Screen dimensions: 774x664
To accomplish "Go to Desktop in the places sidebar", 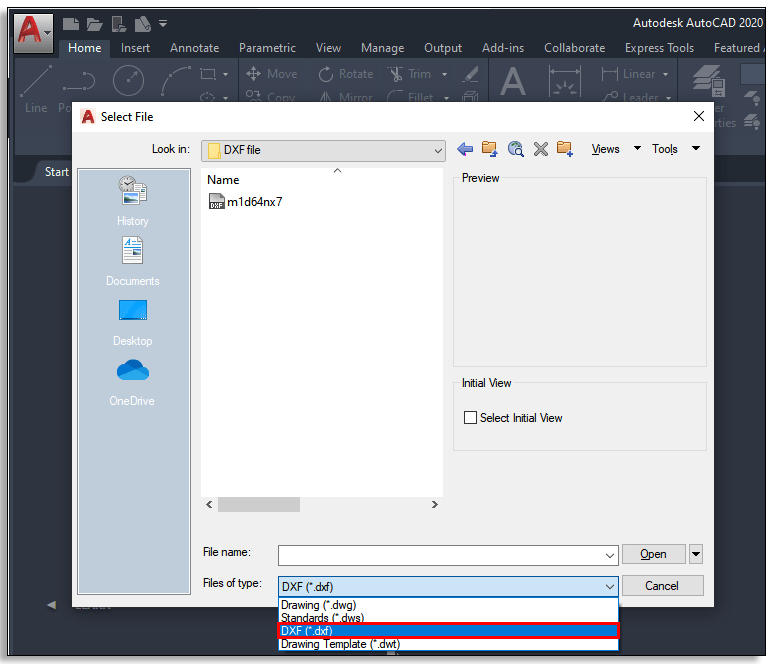I will click(132, 322).
